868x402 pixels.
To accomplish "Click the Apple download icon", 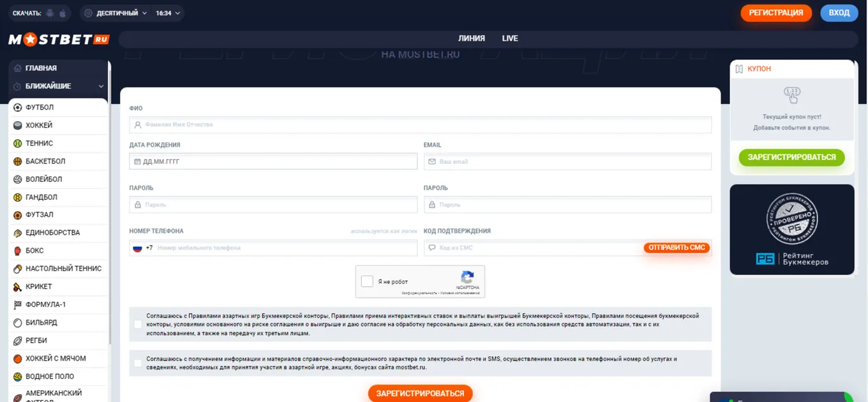I will (63, 13).
